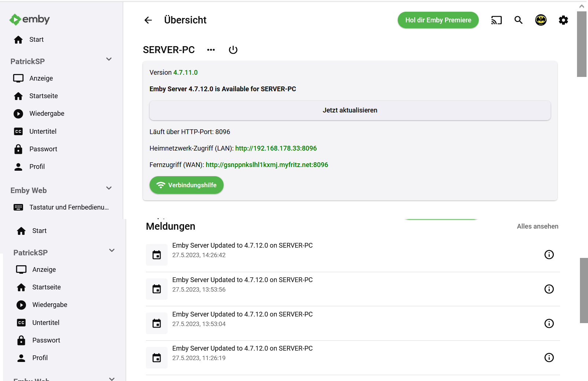Click the power icon beside SERVER-PC
588x381 pixels.
pos(233,50)
